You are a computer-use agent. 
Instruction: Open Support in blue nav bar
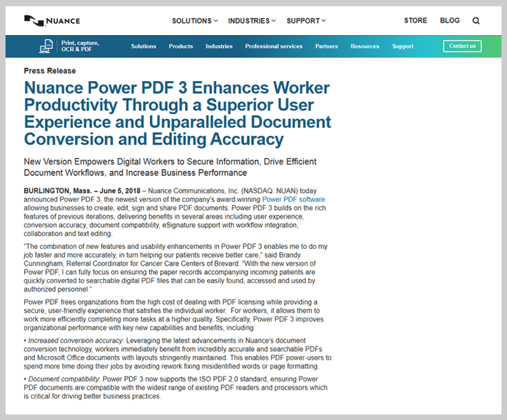tap(403, 46)
